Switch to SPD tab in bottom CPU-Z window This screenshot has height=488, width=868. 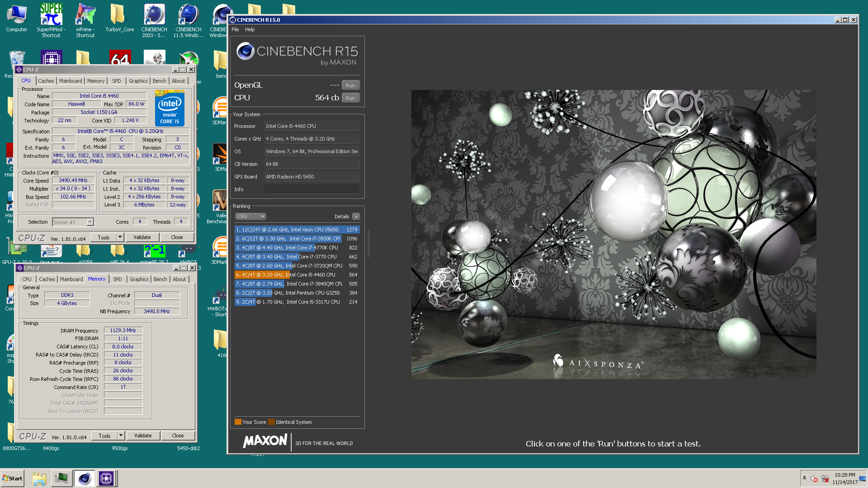[x=118, y=279]
